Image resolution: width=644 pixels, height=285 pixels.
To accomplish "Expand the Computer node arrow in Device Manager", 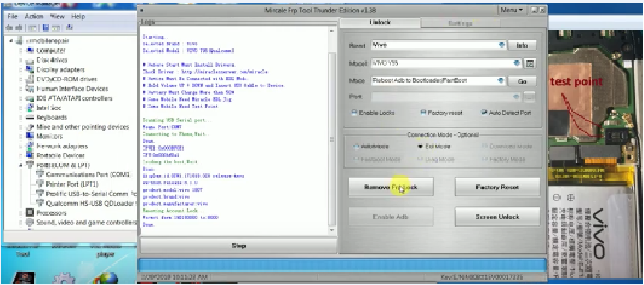I will (20, 50).
